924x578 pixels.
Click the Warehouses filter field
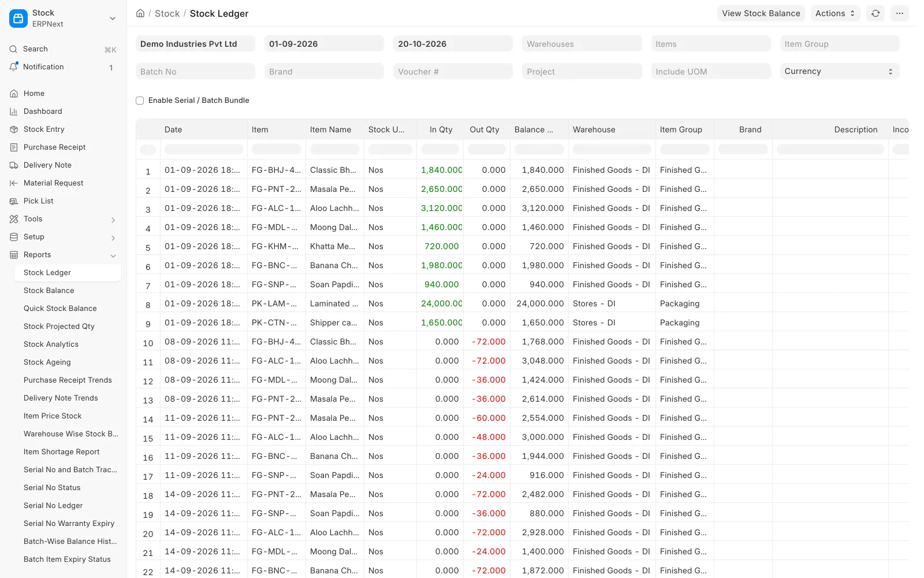pyautogui.click(x=582, y=44)
